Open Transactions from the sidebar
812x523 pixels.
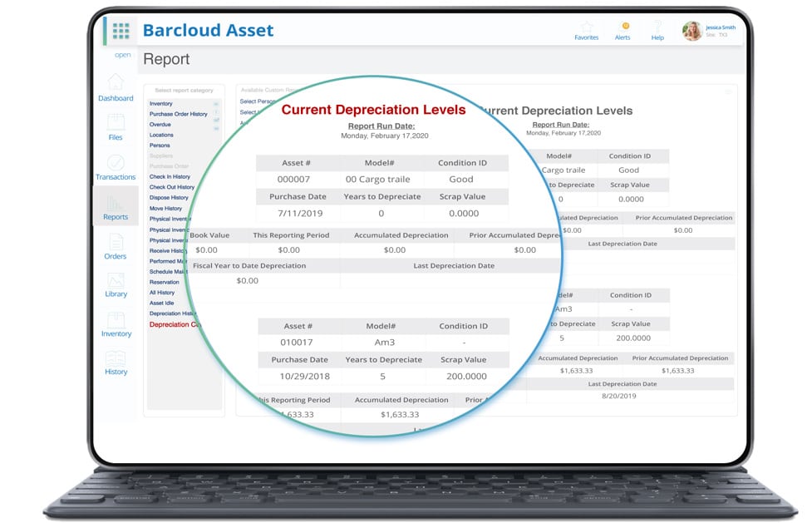[116, 167]
